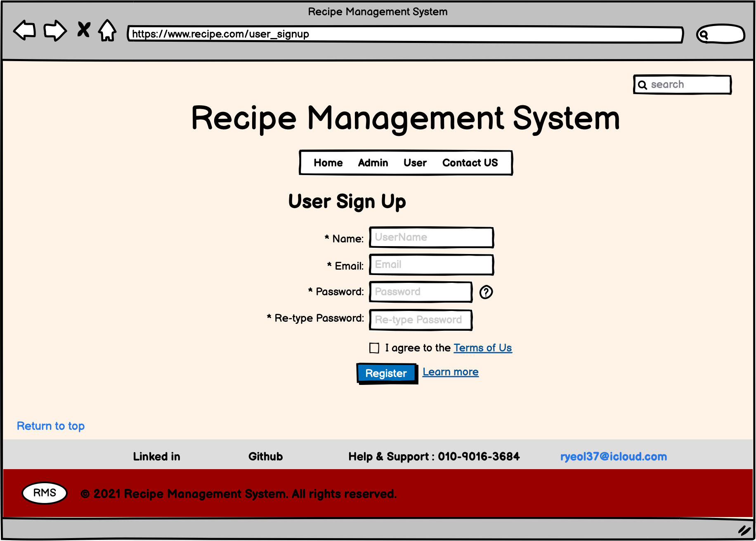
Task: Check the I agree to Terms checkbox
Action: click(x=374, y=348)
